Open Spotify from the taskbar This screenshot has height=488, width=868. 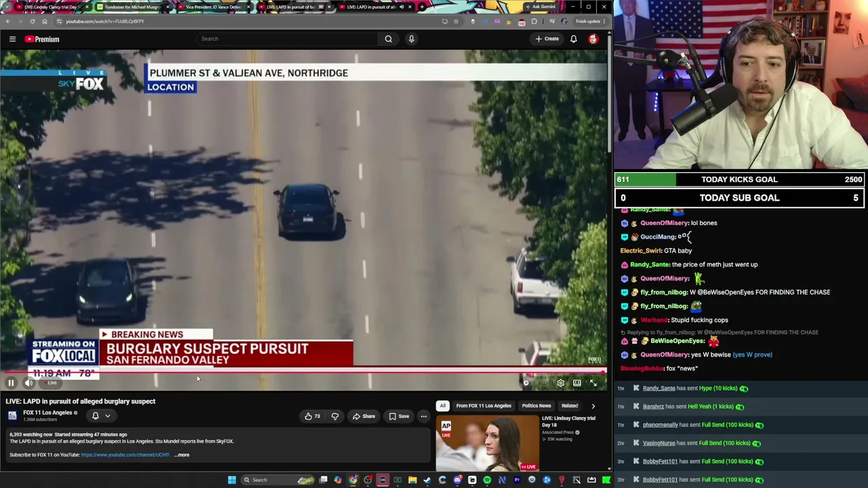coord(487,480)
